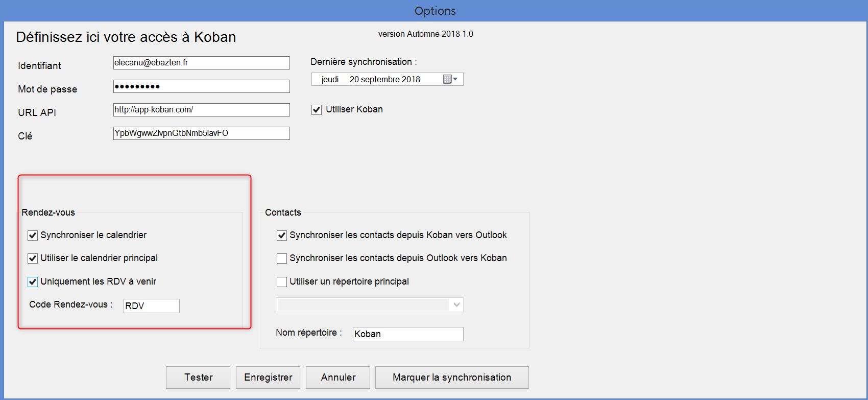Select the URL API text field
This screenshot has height=400, width=868.
click(x=202, y=110)
